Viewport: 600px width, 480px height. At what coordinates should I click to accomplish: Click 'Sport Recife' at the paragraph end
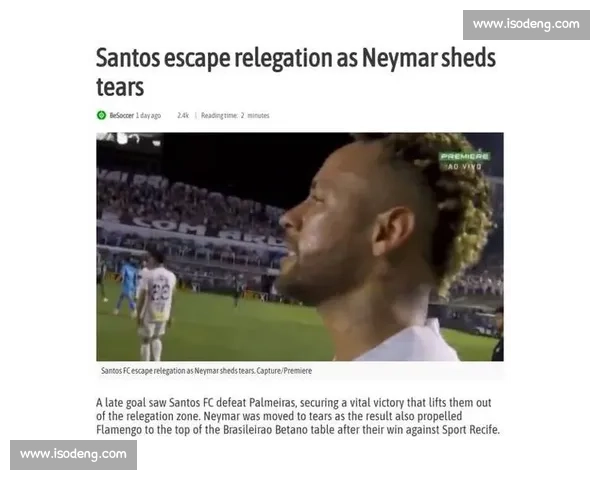(x=471, y=429)
